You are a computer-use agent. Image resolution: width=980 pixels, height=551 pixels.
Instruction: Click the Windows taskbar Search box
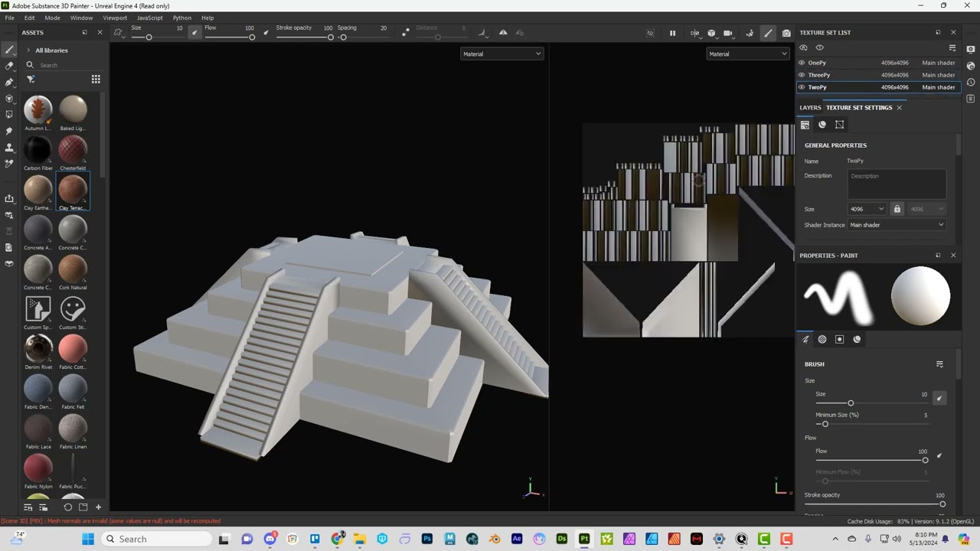click(x=157, y=539)
